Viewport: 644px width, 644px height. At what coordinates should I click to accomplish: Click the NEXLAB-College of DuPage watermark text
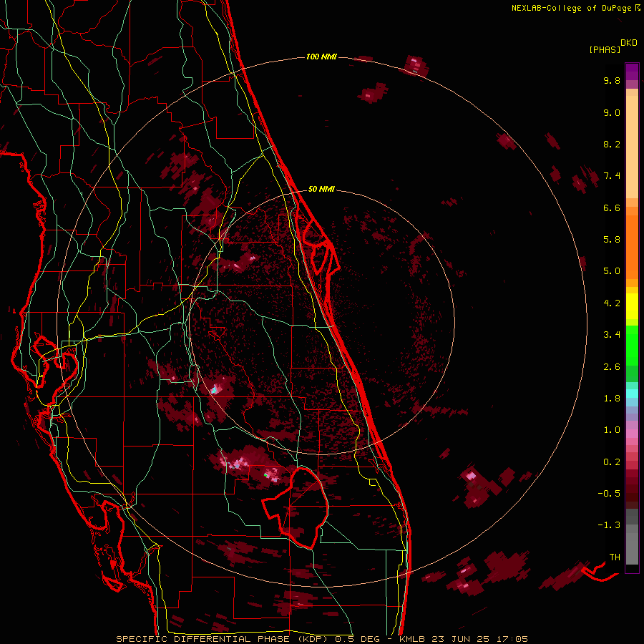[576, 8]
